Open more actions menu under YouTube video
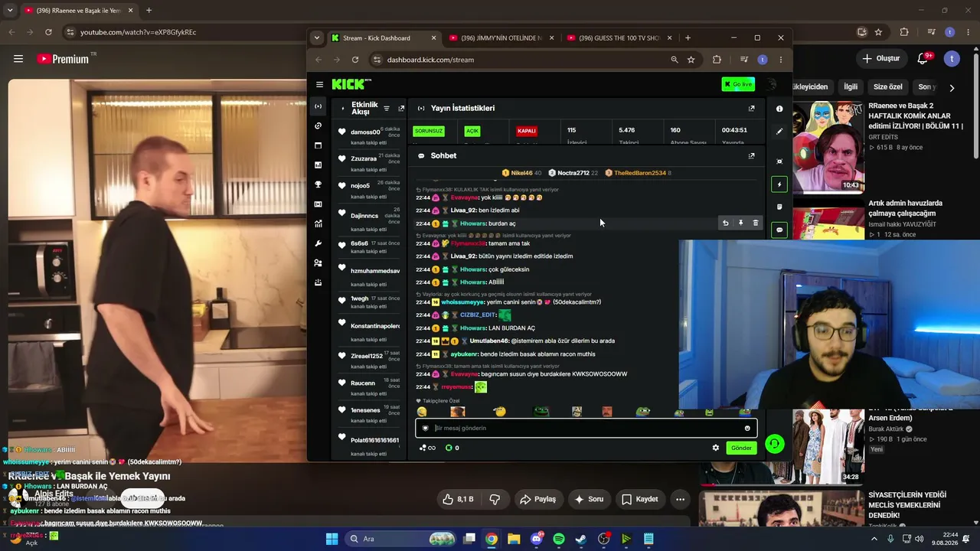The image size is (980, 551). coord(680,499)
